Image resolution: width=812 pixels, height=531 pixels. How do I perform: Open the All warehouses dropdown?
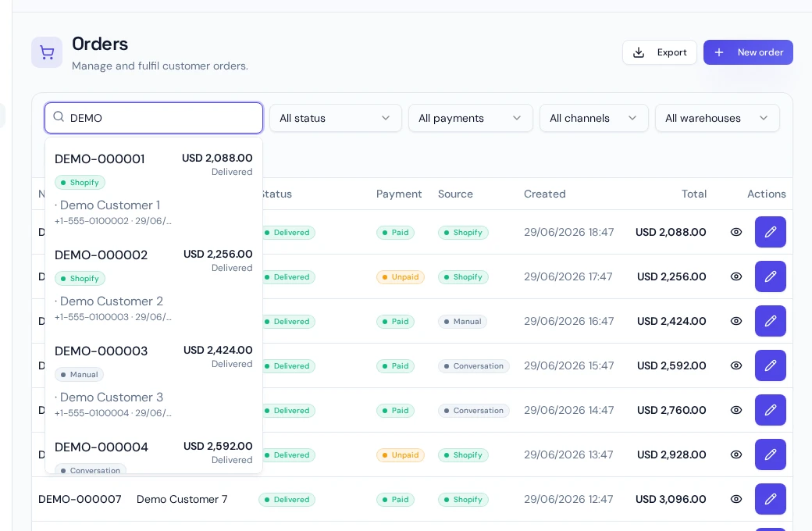tap(718, 118)
